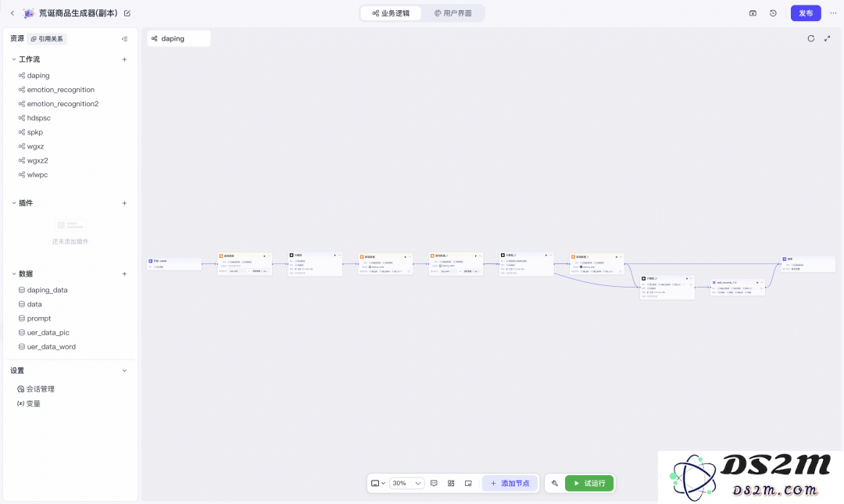844x504 pixels.
Task: Select the 新增数据 node
Action: coord(385,264)
